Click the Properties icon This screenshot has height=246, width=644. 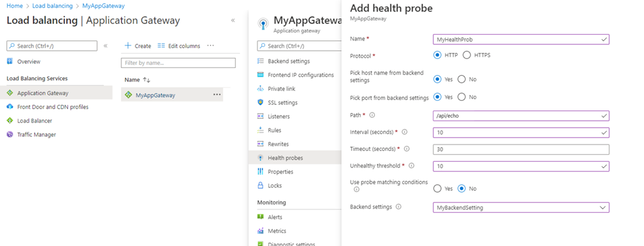tap(260, 171)
